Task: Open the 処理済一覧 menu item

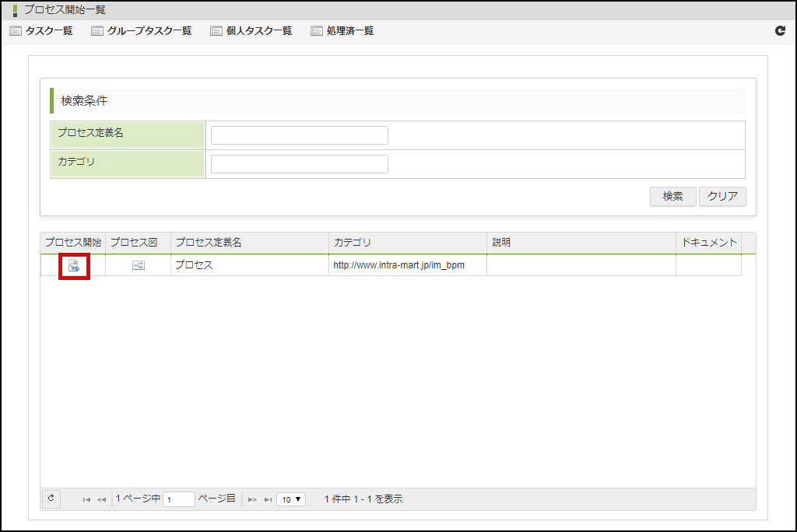Action: (x=342, y=31)
